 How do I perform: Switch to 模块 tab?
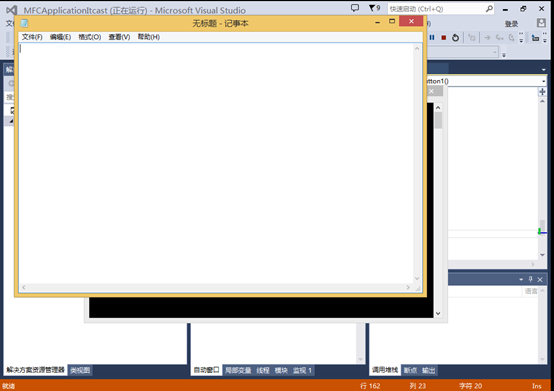(x=281, y=370)
